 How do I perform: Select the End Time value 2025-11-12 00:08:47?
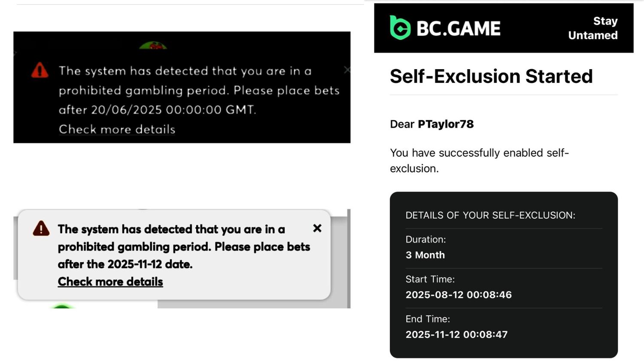pyautogui.click(x=456, y=334)
